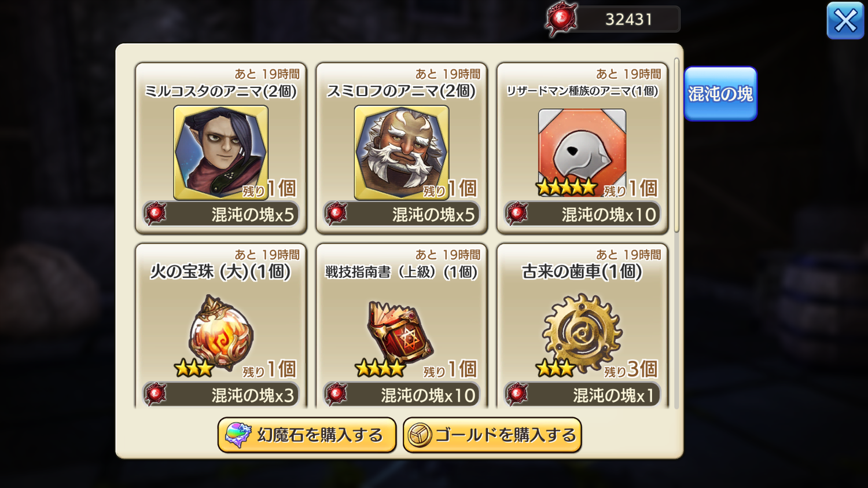The image size is (868, 488).
Task: Switch to the 混沌の塊 shop tab
Action: point(720,94)
